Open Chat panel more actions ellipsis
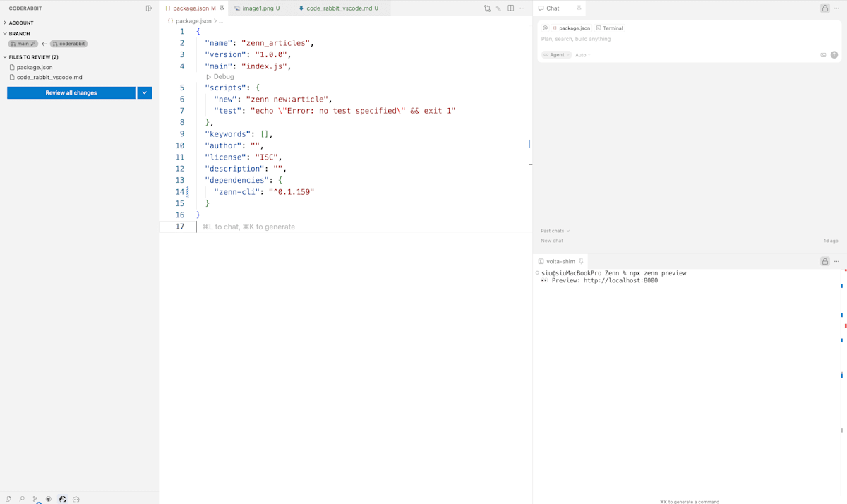 tap(837, 8)
